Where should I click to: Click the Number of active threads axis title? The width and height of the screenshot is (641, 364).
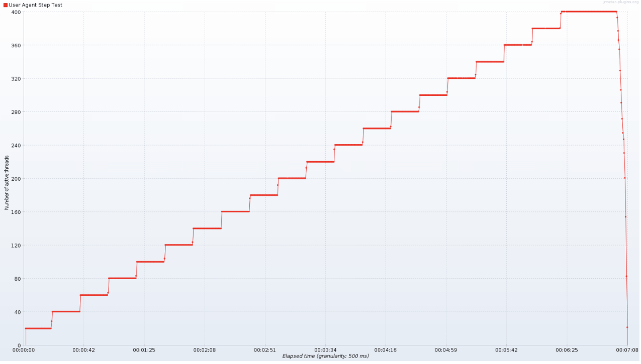pos(7,183)
